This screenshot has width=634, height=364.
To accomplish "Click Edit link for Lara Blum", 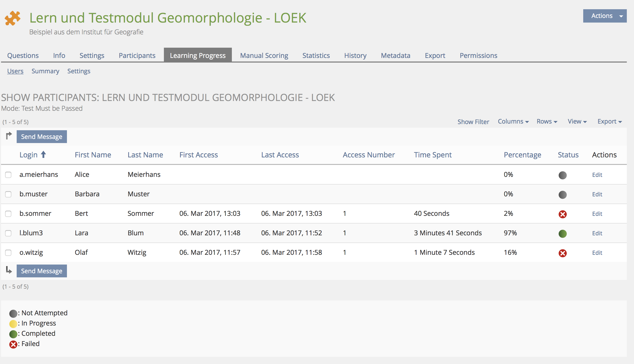I will pyautogui.click(x=597, y=233).
